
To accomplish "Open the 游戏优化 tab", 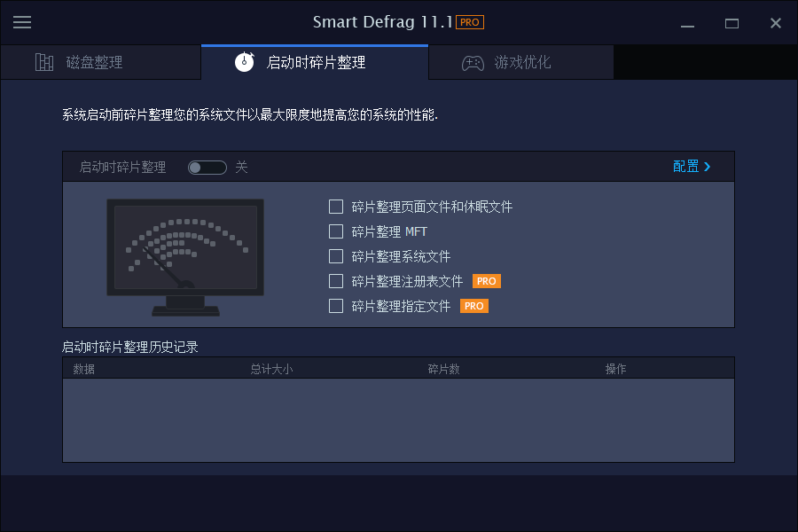I will 520,62.
